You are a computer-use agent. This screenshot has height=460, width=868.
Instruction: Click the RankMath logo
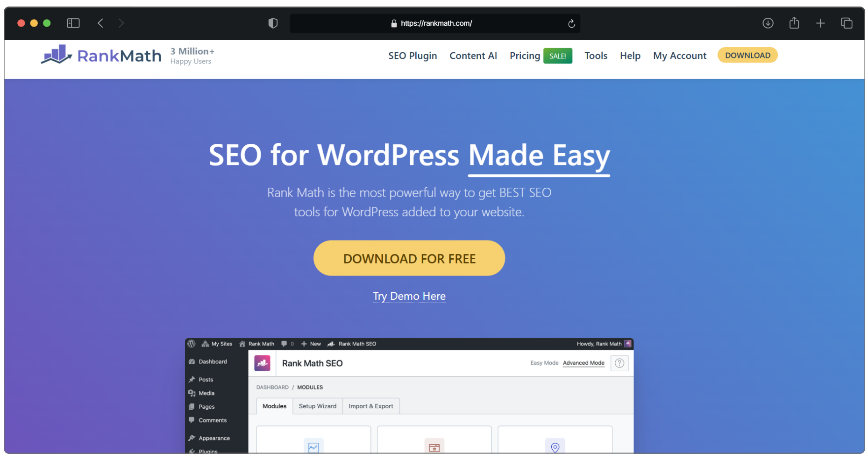pos(101,55)
